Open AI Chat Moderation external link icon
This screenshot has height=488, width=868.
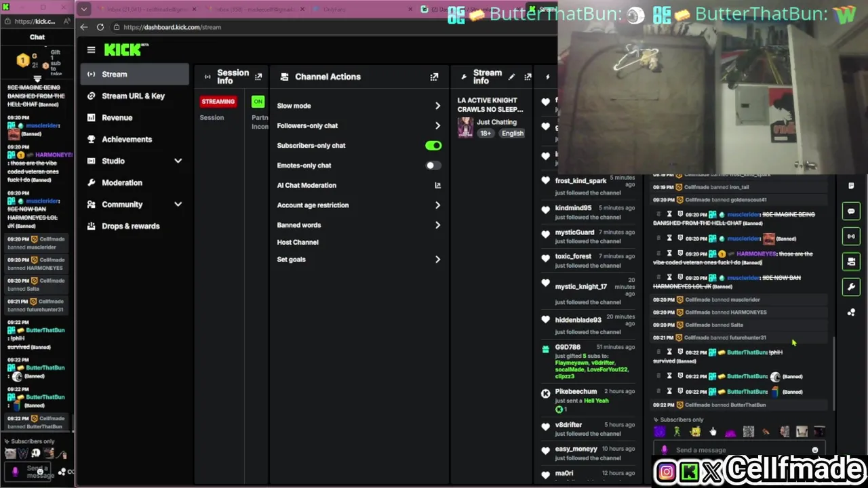click(x=437, y=185)
